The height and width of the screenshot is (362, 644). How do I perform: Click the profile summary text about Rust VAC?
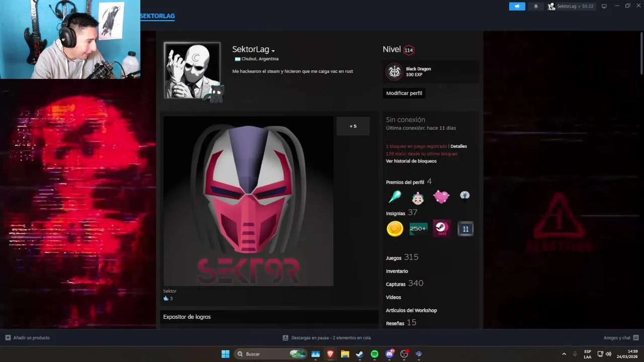coord(292,71)
